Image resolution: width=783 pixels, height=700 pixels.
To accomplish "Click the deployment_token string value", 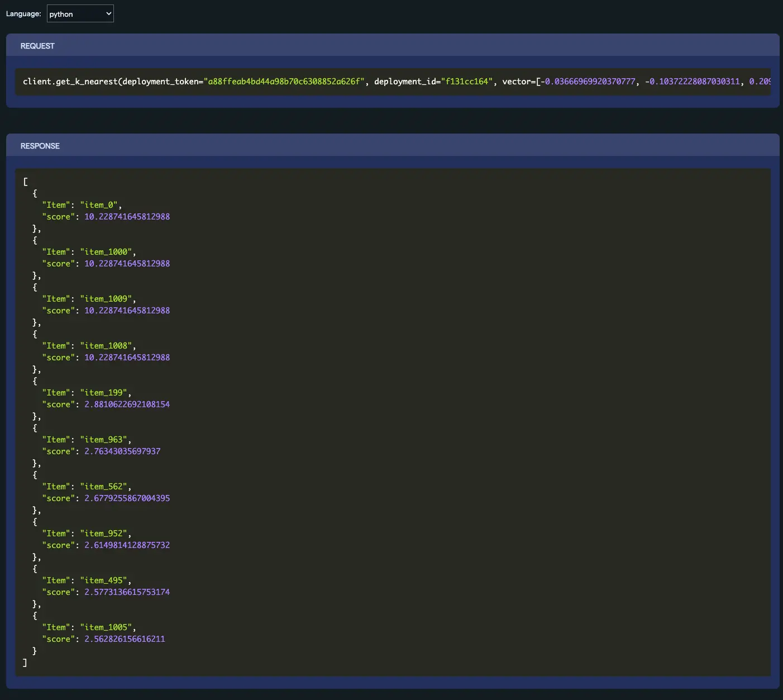I will point(284,82).
